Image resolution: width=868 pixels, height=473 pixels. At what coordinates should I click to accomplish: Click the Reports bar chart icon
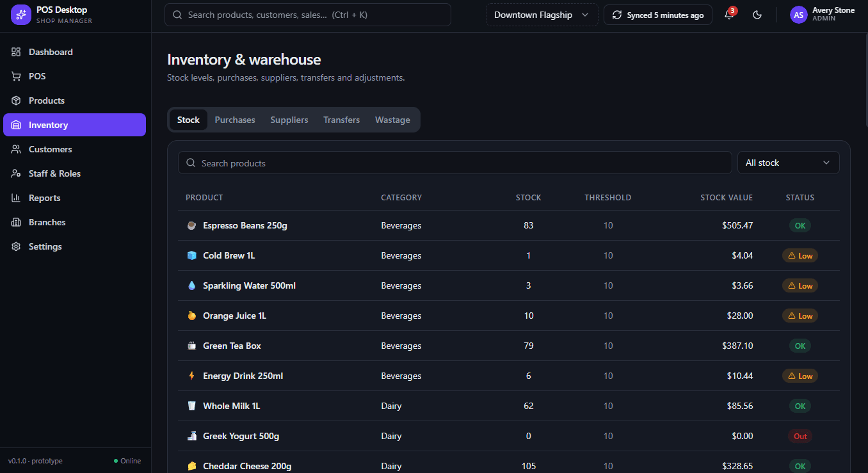pos(16,198)
